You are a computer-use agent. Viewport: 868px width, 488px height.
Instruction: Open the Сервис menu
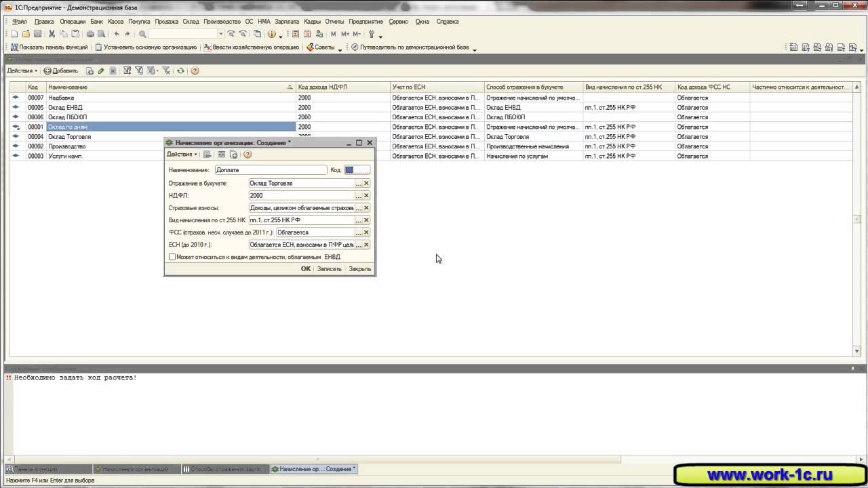point(398,22)
